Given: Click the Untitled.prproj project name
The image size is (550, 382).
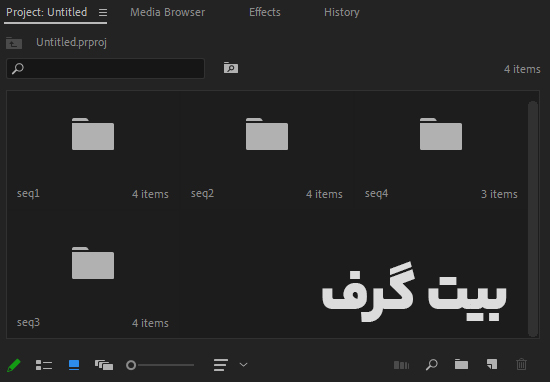Looking at the screenshot, I should (72, 42).
